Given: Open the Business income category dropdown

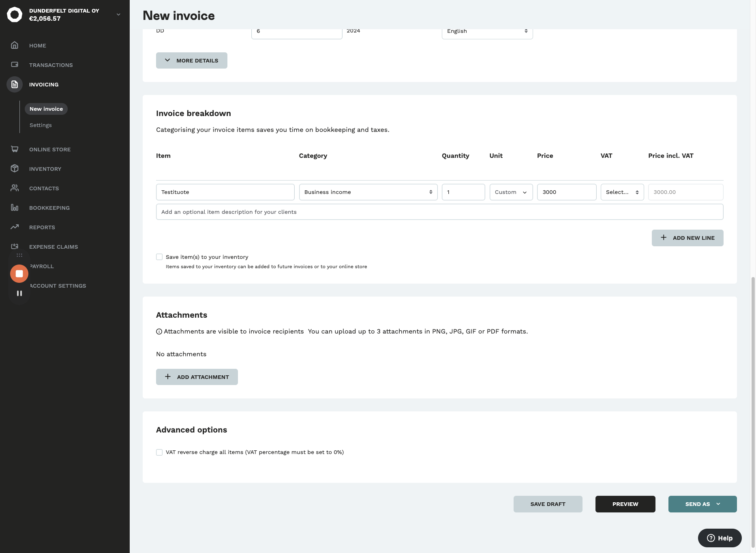Looking at the screenshot, I should click(x=368, y=192).
